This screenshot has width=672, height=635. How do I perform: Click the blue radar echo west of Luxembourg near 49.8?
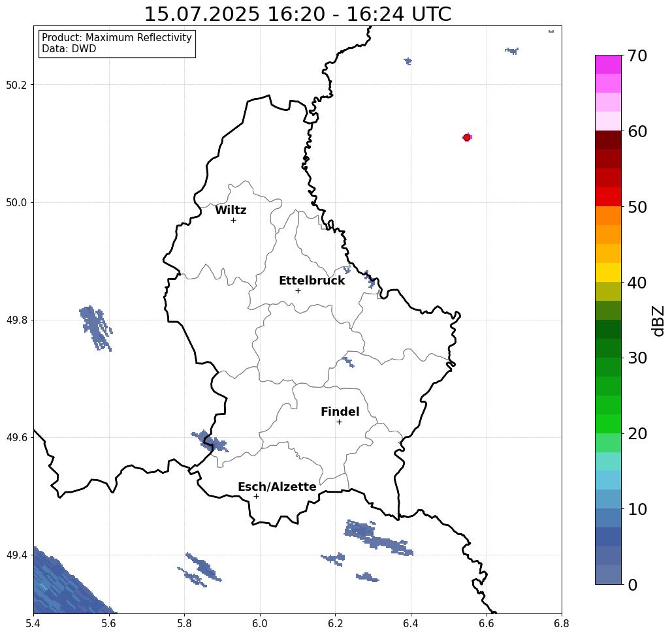96,328
